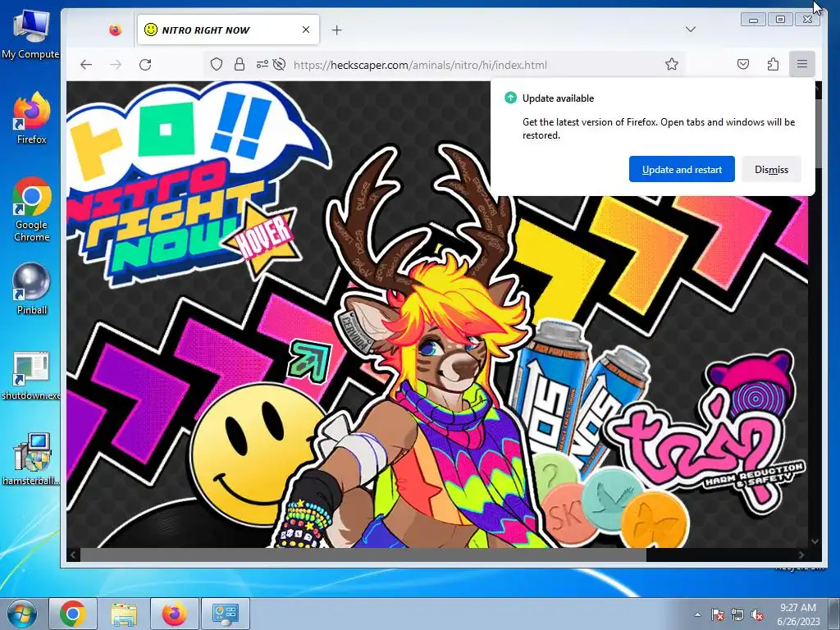Dismiss the update notification
This screenshot has width=840, height=630.
[x=771, y=169]
